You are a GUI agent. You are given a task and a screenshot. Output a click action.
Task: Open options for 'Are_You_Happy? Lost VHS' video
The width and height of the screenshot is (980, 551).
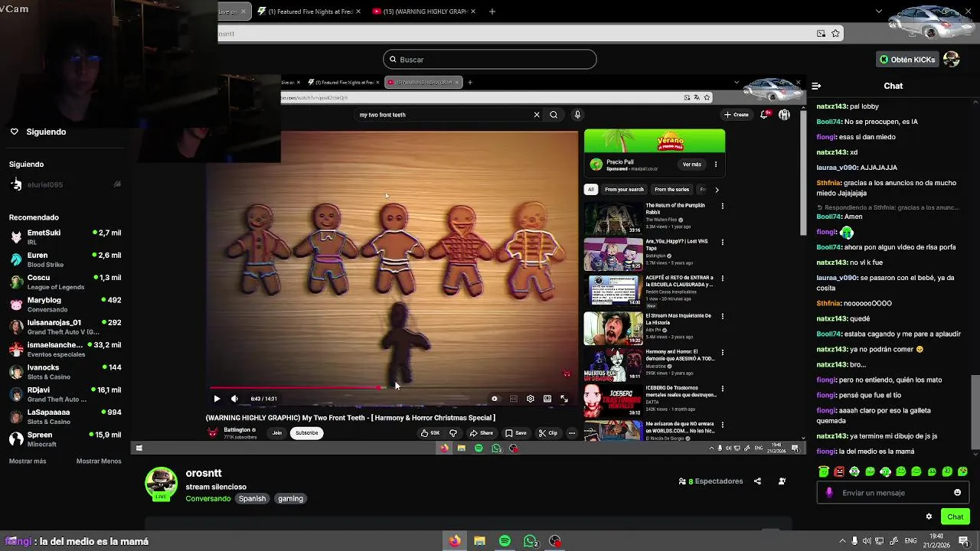[722, 242]
